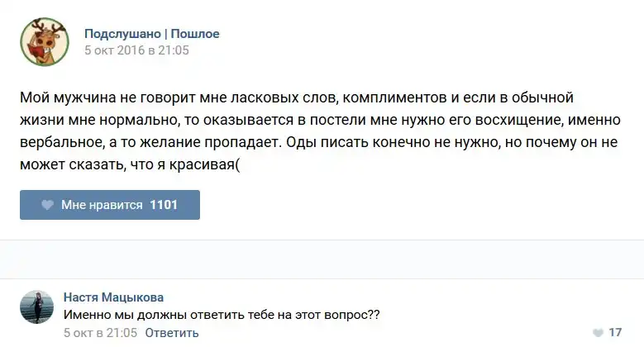Click the comment's like count 17
The height and width of the screenshot is (347, 644).
614,332
